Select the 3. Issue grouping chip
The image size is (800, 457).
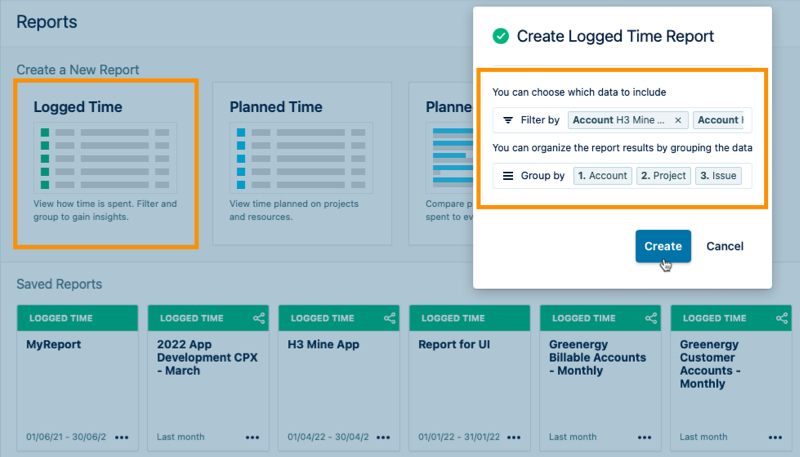pyautogui.click(x=718, y=175)
